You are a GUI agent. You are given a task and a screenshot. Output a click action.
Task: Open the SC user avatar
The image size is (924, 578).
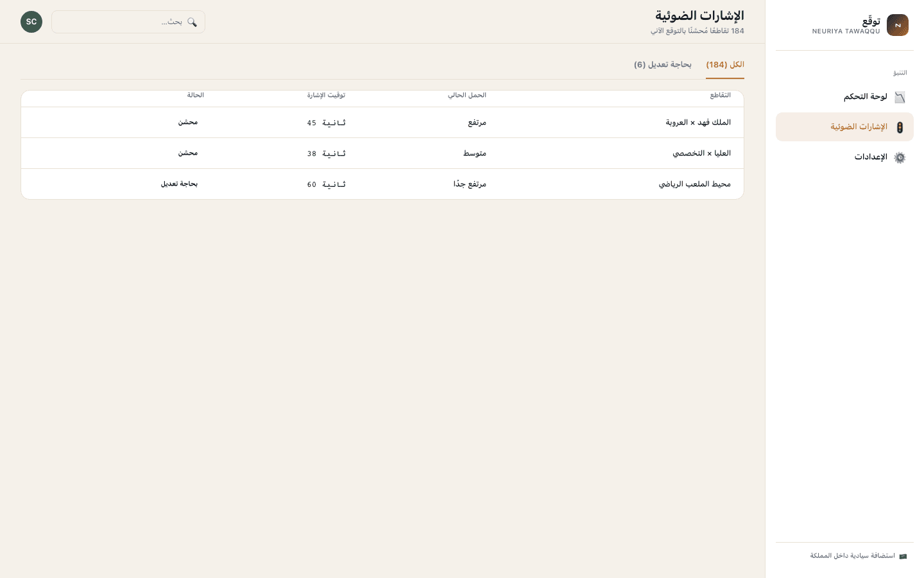click(x=31, y=22)
